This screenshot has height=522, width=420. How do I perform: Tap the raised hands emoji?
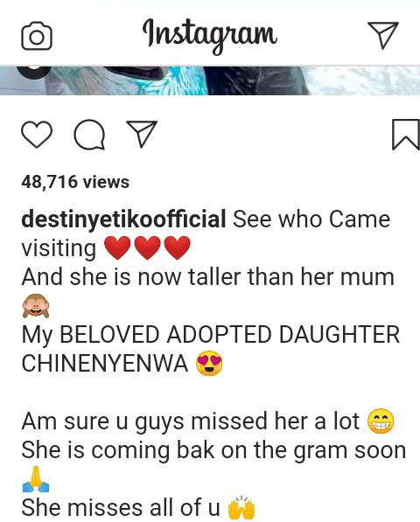point(241,508)
